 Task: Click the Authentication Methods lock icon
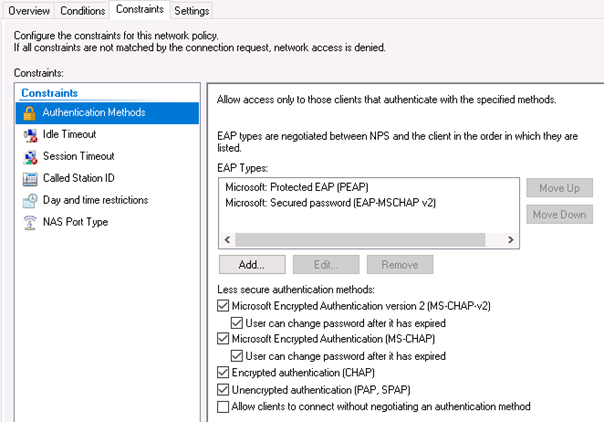(30, 113)
